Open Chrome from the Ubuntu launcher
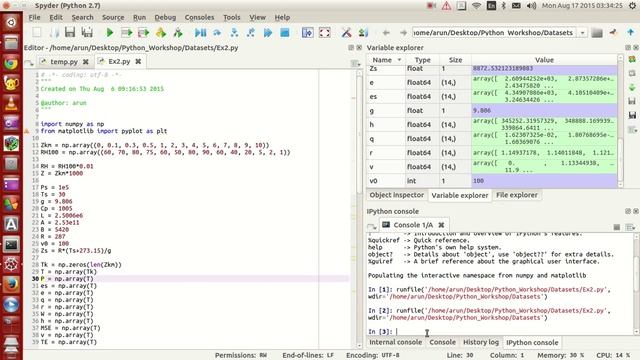This screenshot has width=640, height=360. (11, 63)
